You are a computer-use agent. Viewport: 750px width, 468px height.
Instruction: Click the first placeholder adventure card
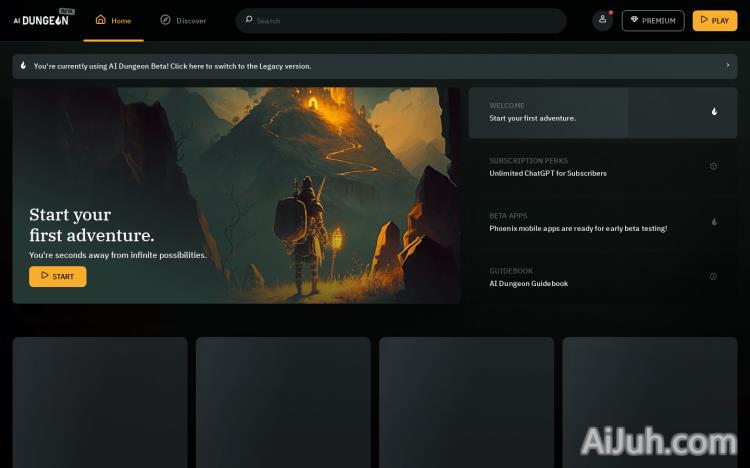tap(100, 400)
